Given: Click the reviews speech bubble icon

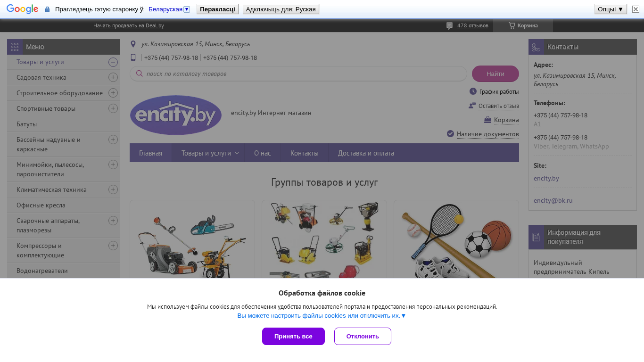Looking at the screenshot, I should pyautogui.click(x=450, y=26).
